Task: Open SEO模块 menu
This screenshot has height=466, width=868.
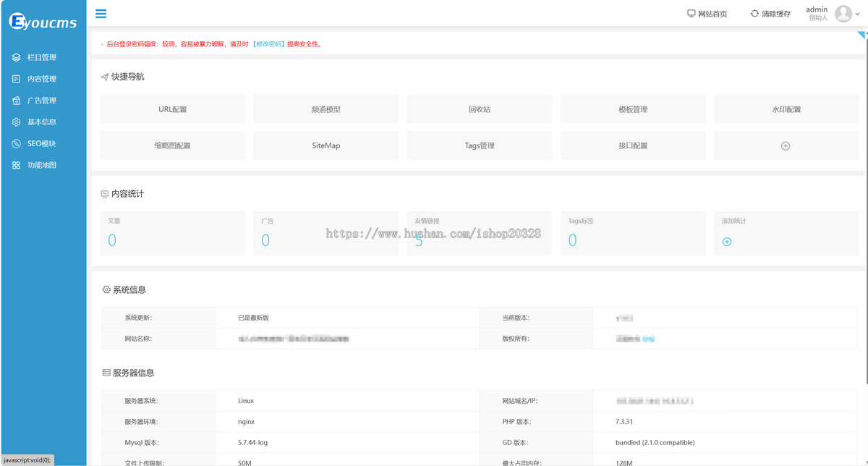Action: click(x=43, y=144)
